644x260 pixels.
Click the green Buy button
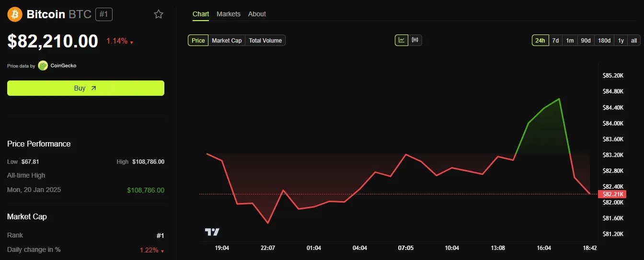(x=86, y=88)
